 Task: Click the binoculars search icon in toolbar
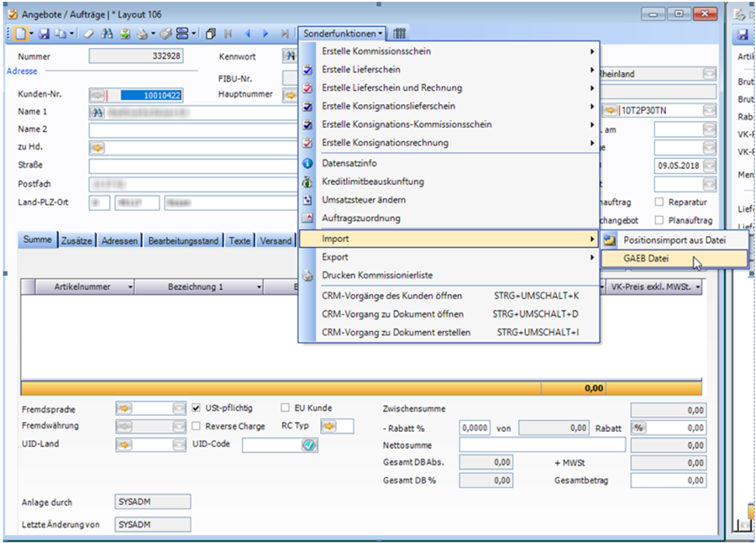pos(107,34)
